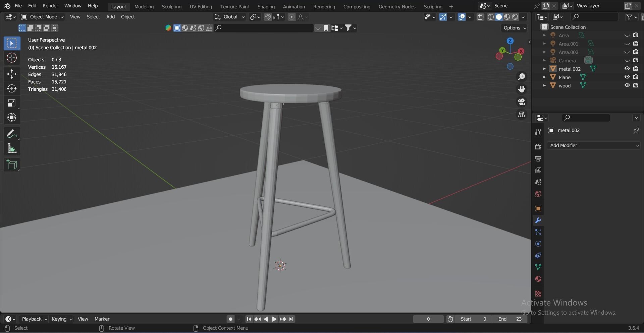Click the pan view hand icon
644x333 pixels.
tap(522, 89)
